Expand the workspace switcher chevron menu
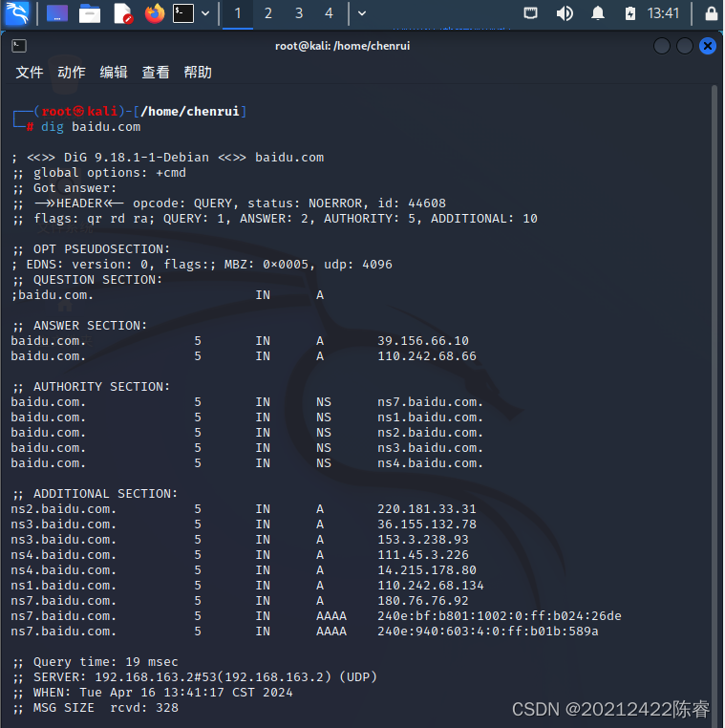This screenshot has width=725, height=728. tap(362, 13)
